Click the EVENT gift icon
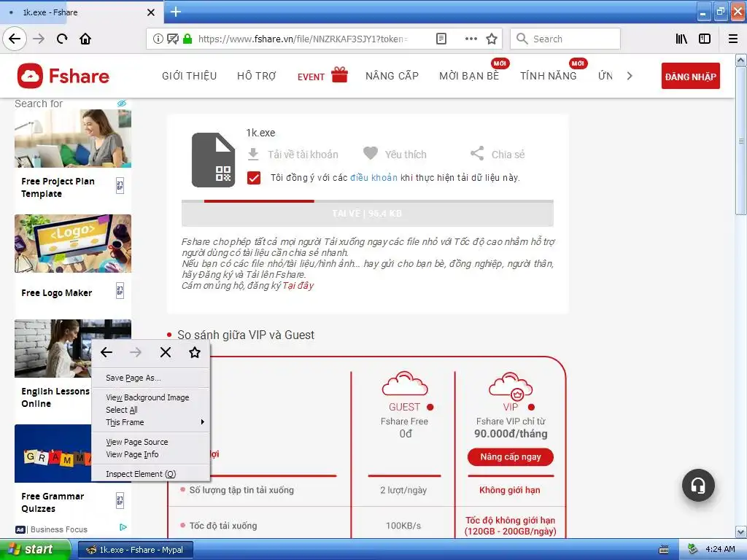747x560 pixels. coord(339,75)
